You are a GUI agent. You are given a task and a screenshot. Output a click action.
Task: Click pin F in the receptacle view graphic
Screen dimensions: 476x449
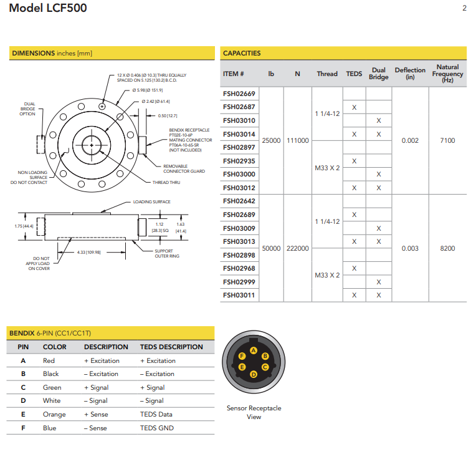coord(242,356)
